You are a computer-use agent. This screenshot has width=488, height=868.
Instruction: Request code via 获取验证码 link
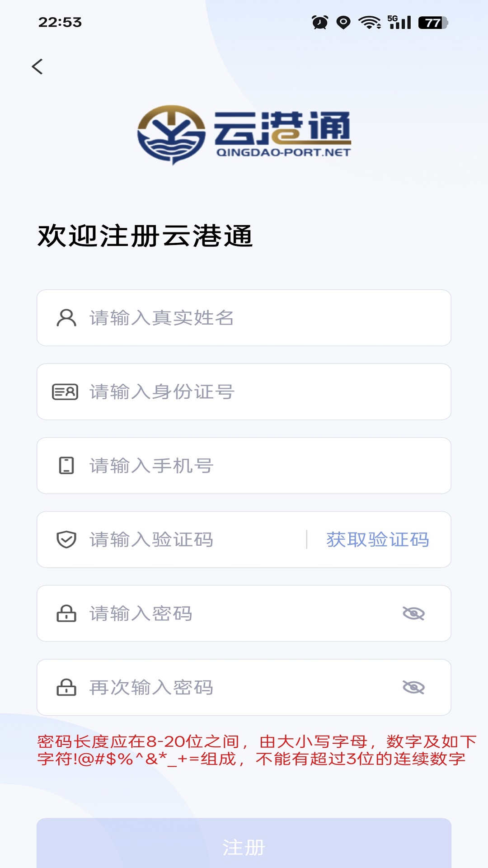click(378, 539)
